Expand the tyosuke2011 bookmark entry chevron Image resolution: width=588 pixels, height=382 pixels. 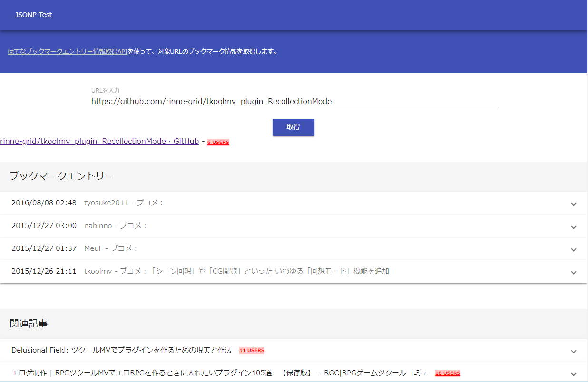[573, 204]
